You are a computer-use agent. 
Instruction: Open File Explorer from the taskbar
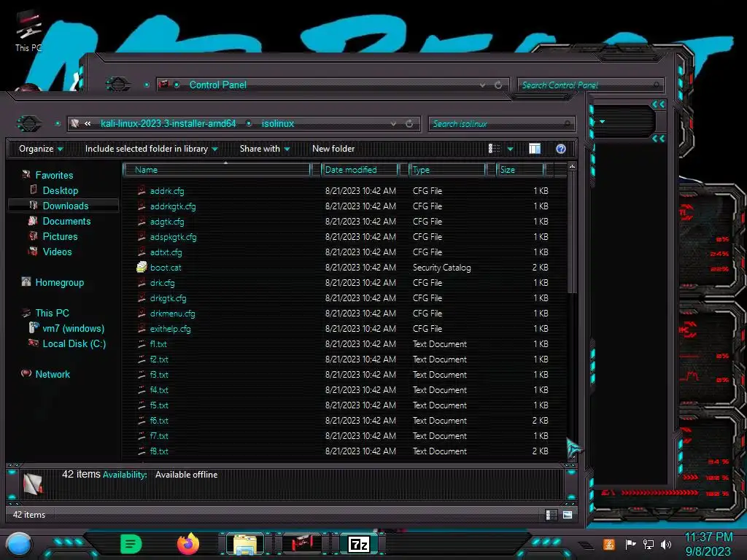245,544
